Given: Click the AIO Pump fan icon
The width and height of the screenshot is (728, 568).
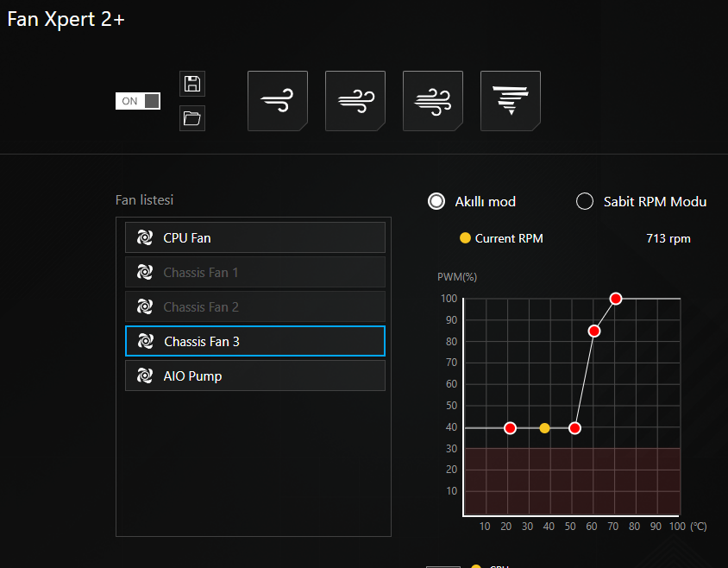Looking at the screenshot, I should click(x=144, y=376).
